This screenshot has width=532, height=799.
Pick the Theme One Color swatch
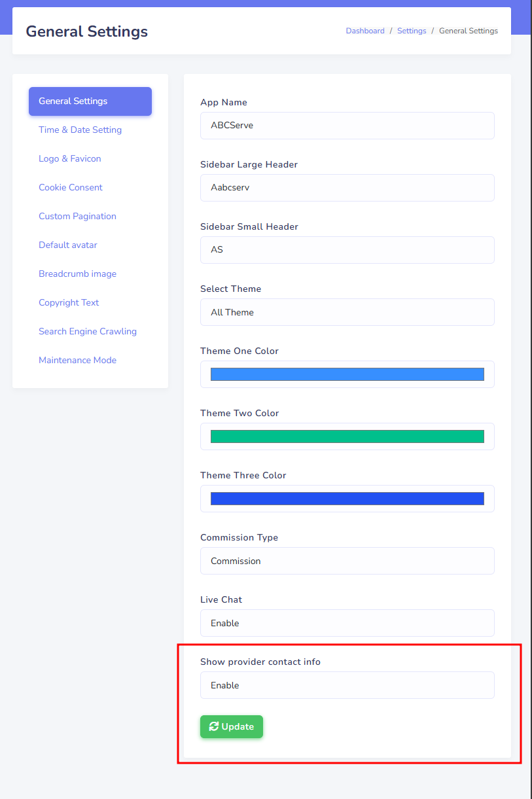click(347, 374)
